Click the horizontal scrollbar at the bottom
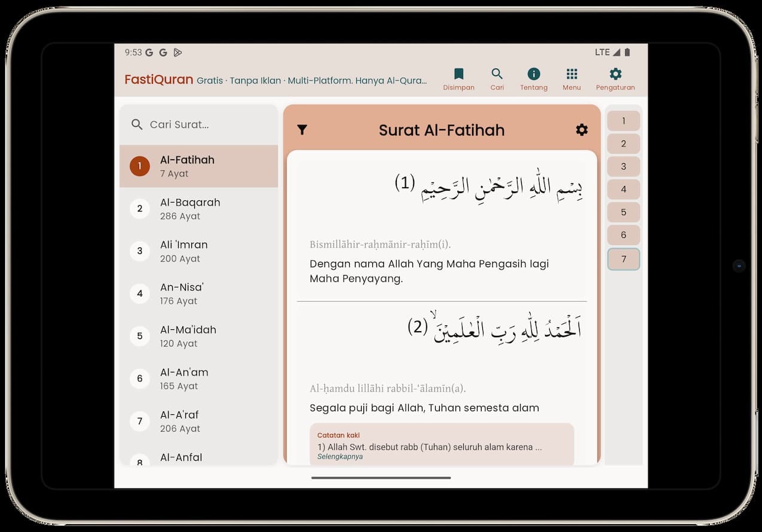This screenshot has width=762, height=532. click(381, 478)
